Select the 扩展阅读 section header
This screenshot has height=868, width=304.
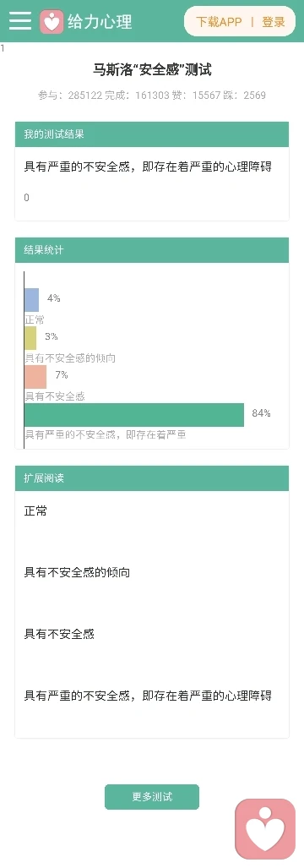point(152,478)
